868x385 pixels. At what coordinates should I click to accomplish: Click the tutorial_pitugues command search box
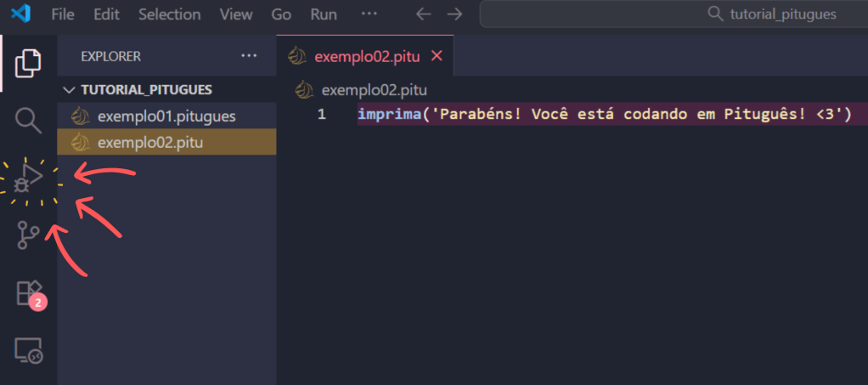coord(674,14)
